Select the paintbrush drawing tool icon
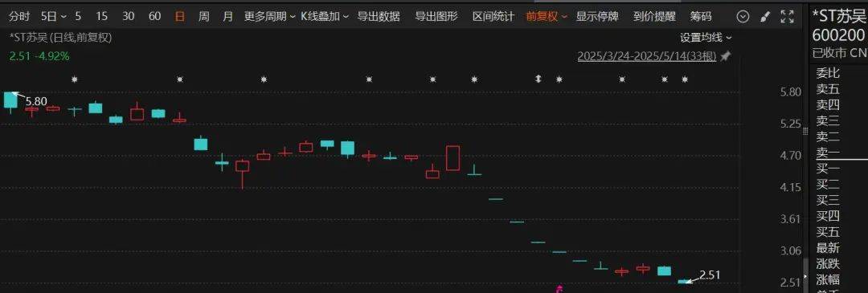Viewport: 868px width, 293px height. tap(766, 17)
